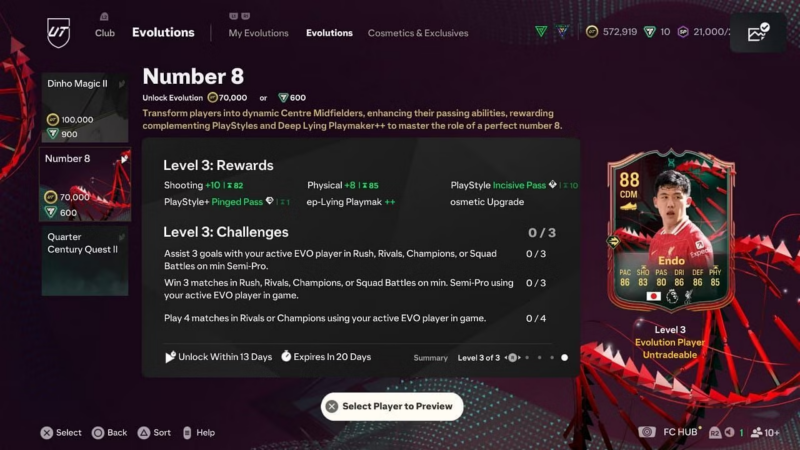This screenshot has height=450, width=800.
Task: Open the objectives checklist icon top-right
Action: (x=758, y=32)
